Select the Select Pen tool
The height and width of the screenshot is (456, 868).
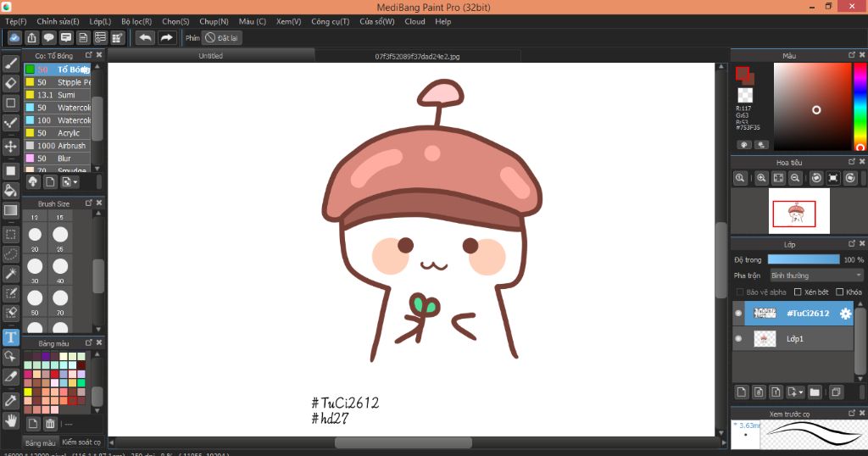(x=10, y=293)
